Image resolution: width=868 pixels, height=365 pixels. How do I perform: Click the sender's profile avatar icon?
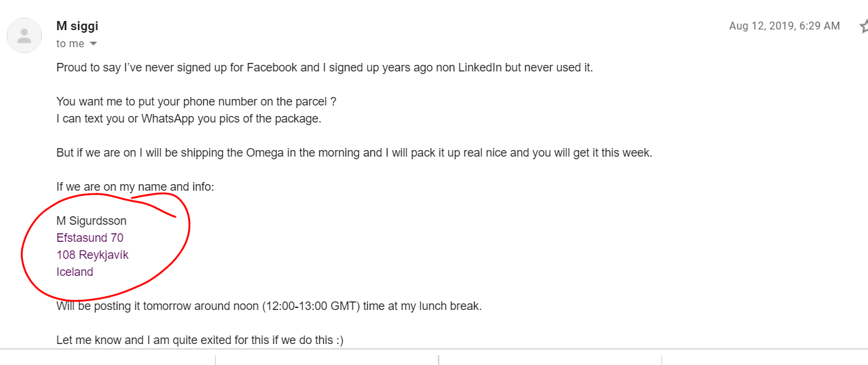pos(24,35)
